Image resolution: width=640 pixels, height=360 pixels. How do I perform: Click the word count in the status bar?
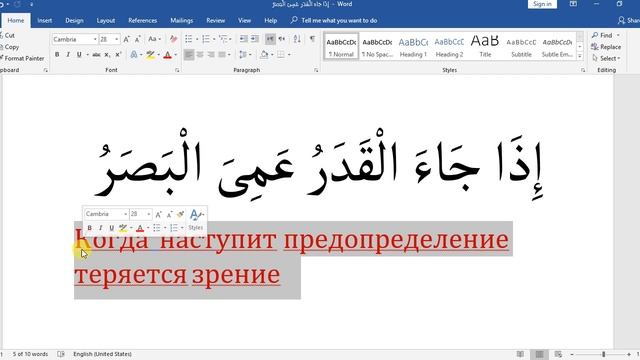(x=30, y=354)
